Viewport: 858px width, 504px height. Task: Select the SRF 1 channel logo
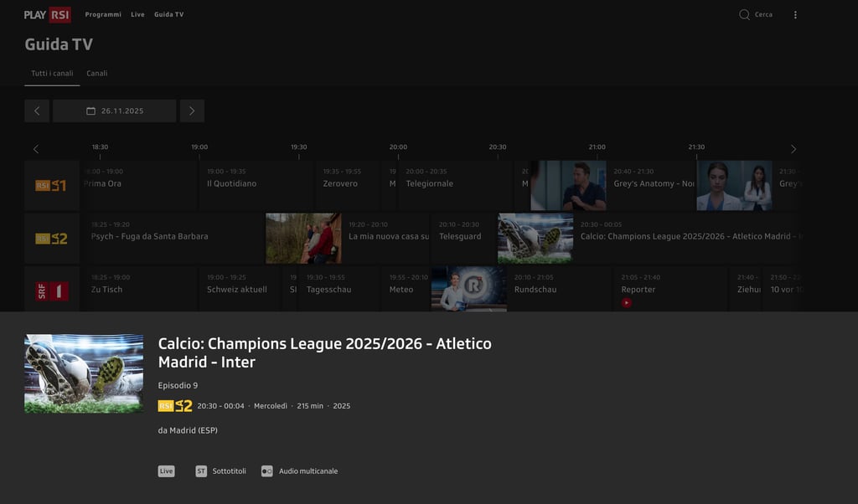[x=51, y=291]
